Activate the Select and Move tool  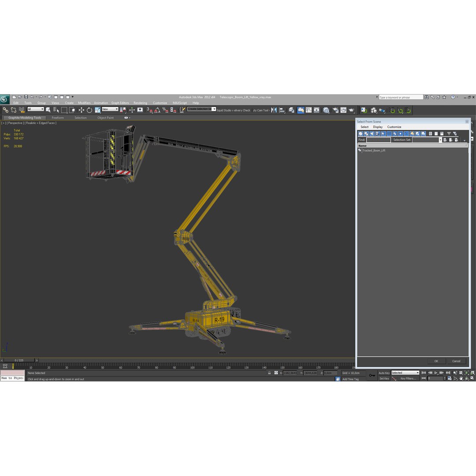[82, 110]
